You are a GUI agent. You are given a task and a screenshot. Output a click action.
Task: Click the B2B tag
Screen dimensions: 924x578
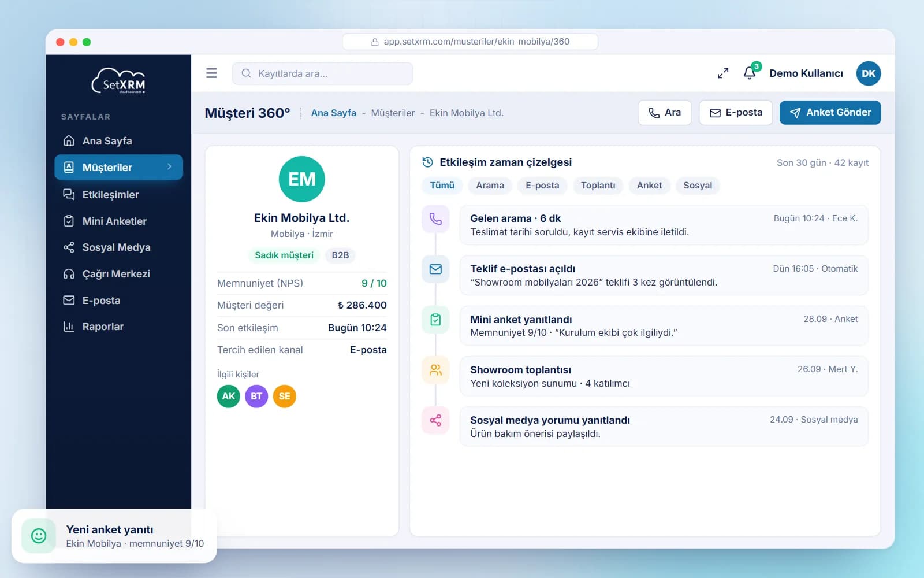340,255
